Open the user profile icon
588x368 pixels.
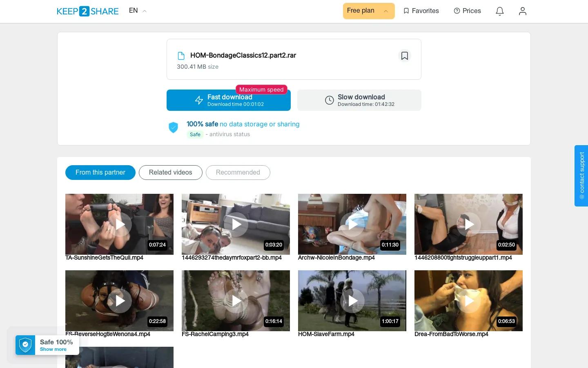(x=523, y=11)
